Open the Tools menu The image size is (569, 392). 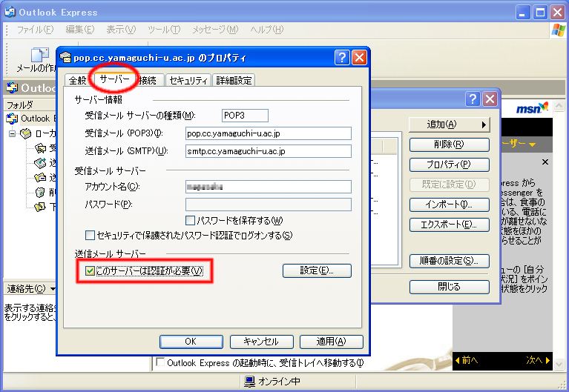164,30
